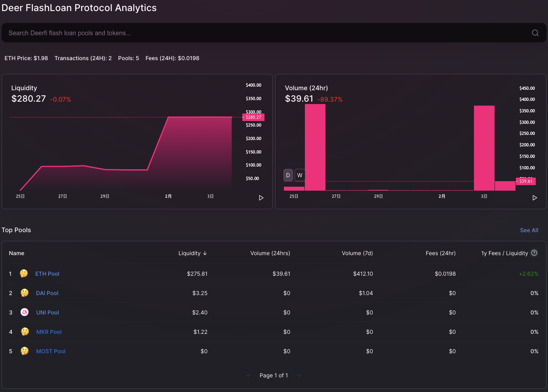548x392 pixels.
Task: Click the ETH Pool token icon
Action: [24, 273]
